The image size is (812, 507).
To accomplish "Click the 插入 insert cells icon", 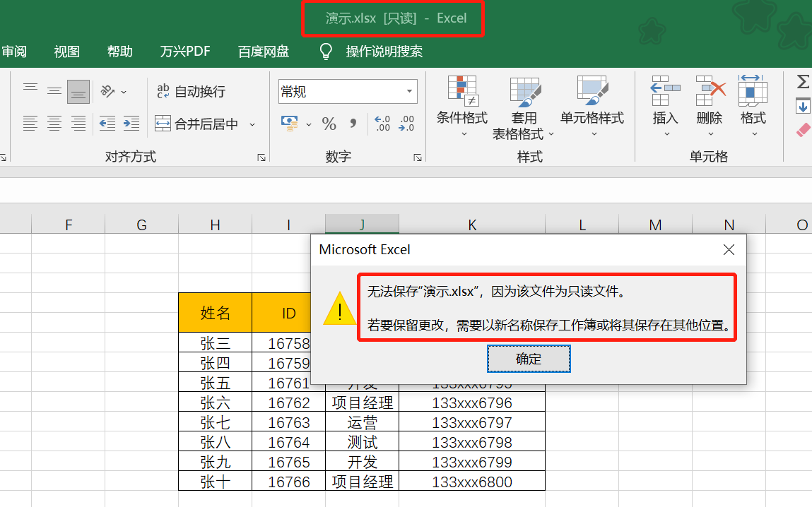I will point(666,91).
